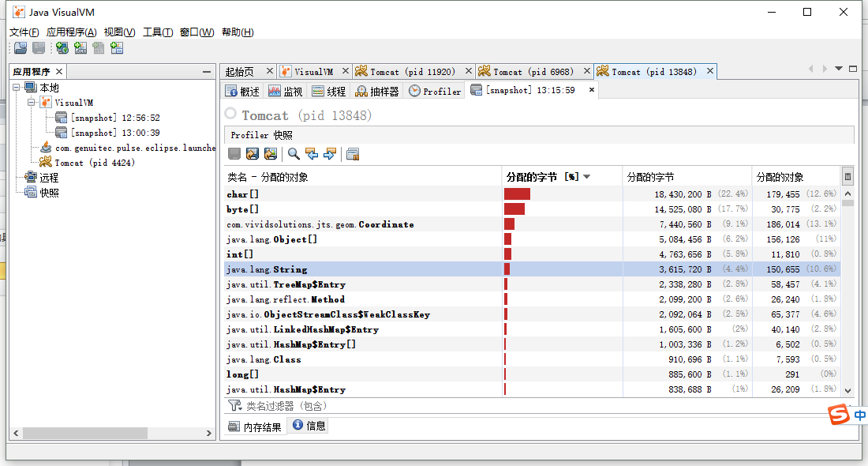Image resolution: width=868 pixels, height=466 pixels.
Task: Select the char[] row
Action: click(x=532, y=194)
